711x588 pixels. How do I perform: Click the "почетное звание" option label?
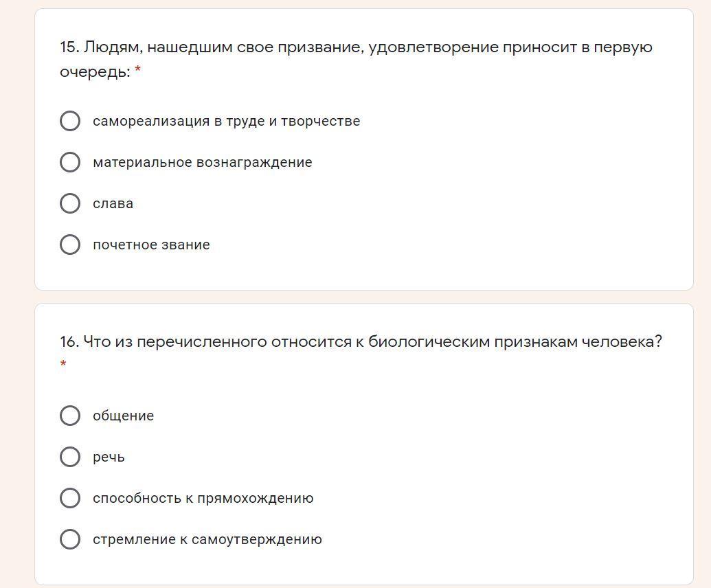pyautogui.click(x=151, y=245)
